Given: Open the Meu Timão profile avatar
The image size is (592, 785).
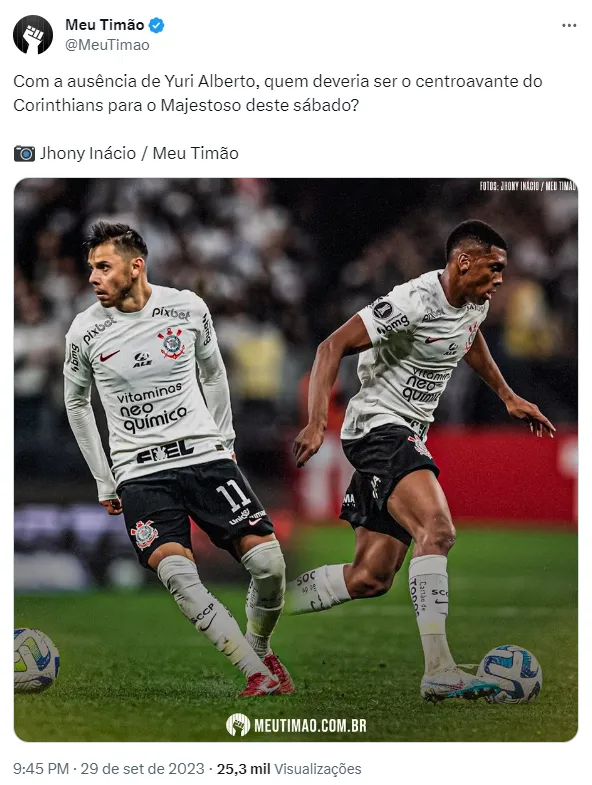Looking at the screenshot, I should [33, 35].
